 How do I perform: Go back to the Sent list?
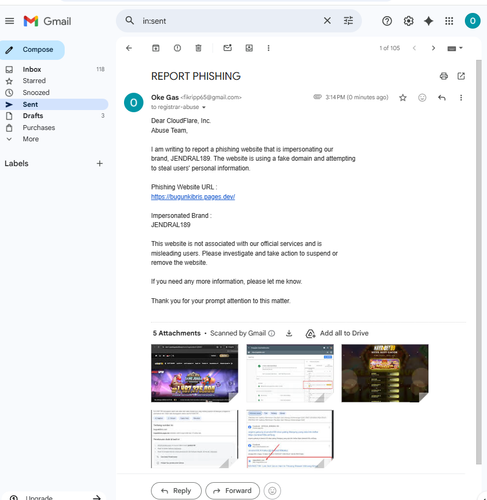(x=129, y=48)
